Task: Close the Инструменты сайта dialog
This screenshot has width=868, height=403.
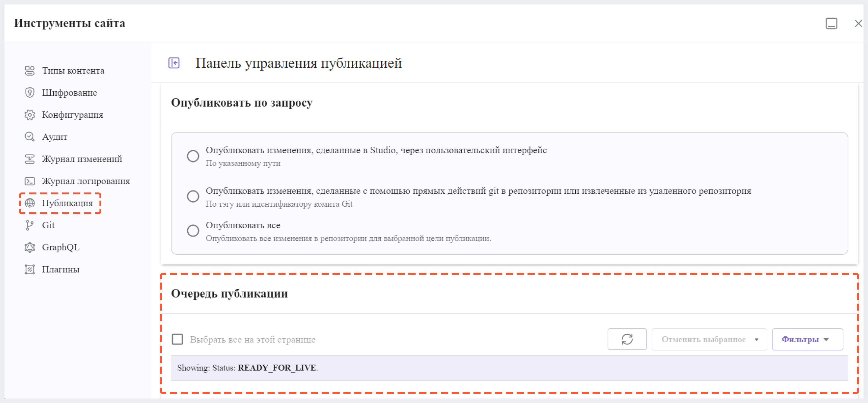Action: click(x=858, y=23)
